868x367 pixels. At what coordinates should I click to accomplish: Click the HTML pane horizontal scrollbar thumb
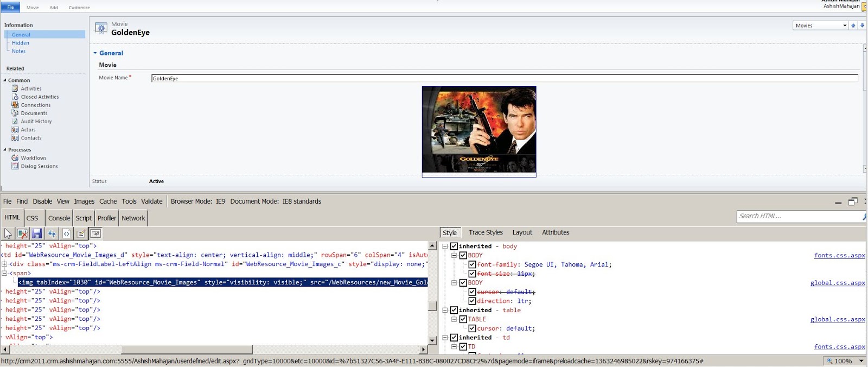coord(187,350)
